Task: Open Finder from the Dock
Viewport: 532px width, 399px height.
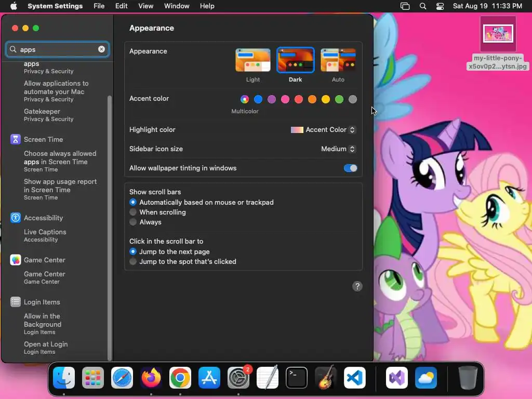Action: [64, 378]
